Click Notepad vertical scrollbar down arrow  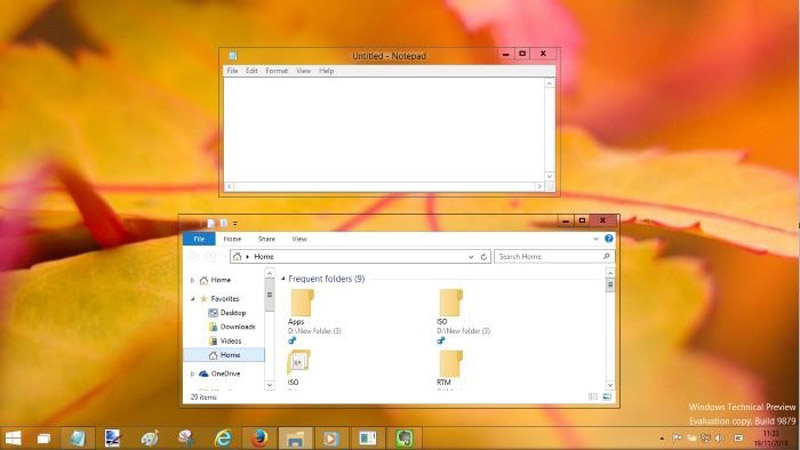click(x=549, y=177)
